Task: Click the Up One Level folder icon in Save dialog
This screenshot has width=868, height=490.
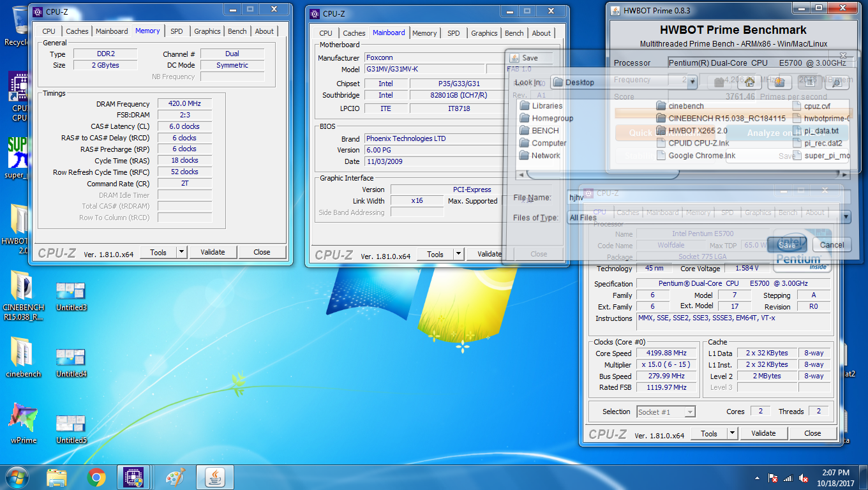Action: (x=719, y=82)
